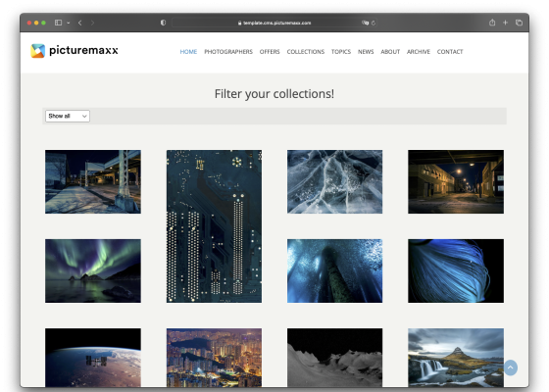The height and width of the screenshot is (392, 549).
Task: Open the grayscale moon surface photo
Action: pyautogui.click(x=334, y=358)
